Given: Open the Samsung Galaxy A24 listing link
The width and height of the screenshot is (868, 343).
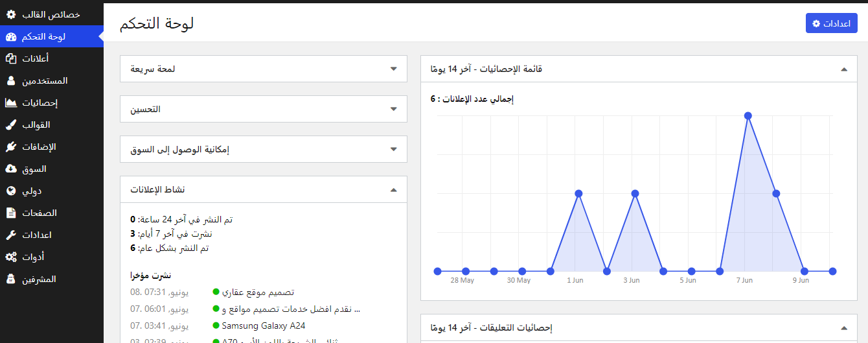Looking at the screenshot, I should (263, 325).
